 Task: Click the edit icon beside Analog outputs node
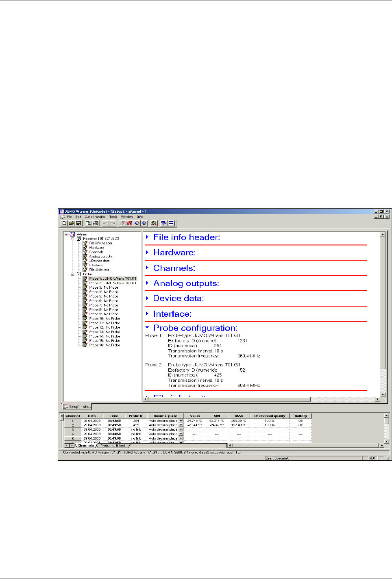tap(85, 257)
